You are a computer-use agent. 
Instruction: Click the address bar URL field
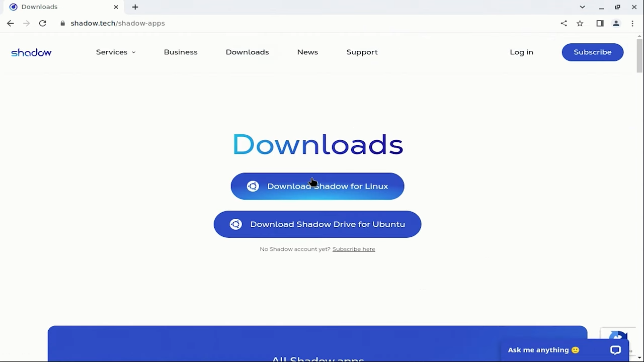coord(307,23)
